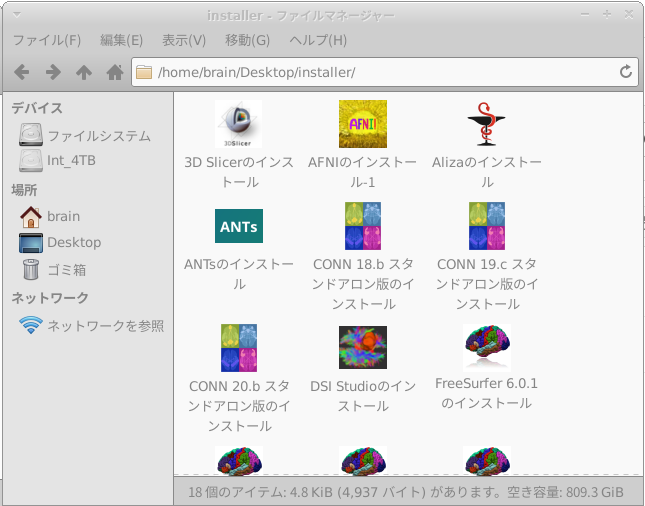Viewport: 645px width, 506px height.
Task: Click the CONN 18.b スタンドアロン版 file name
Action: coord(363,284)
